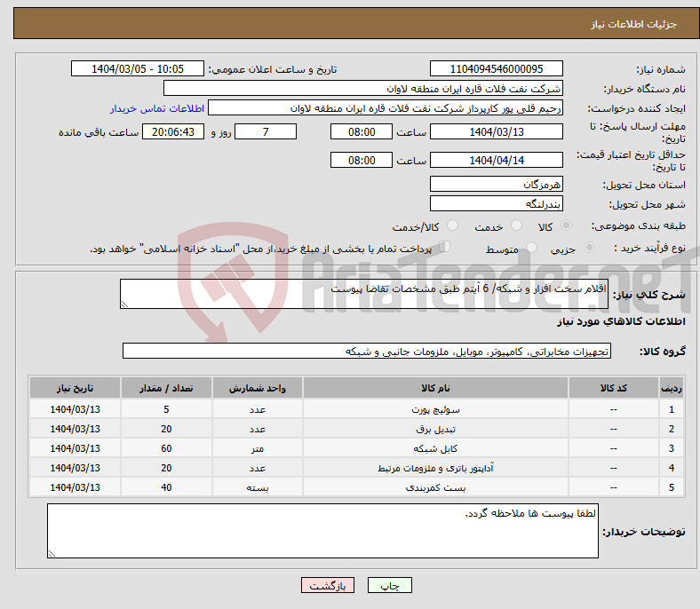The height and width of the screenshot is (609, 700).
Task: Click the resize handle of description textarea
Action: 124,304
